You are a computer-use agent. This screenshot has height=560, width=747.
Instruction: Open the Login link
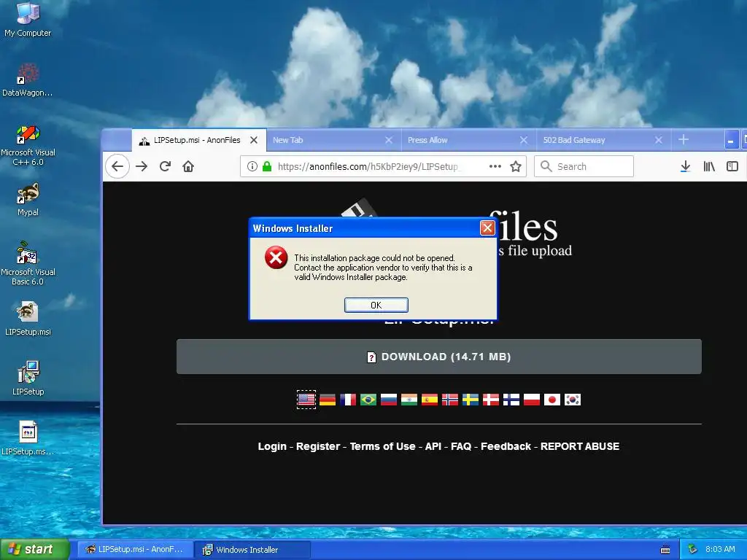click(272, 446)
